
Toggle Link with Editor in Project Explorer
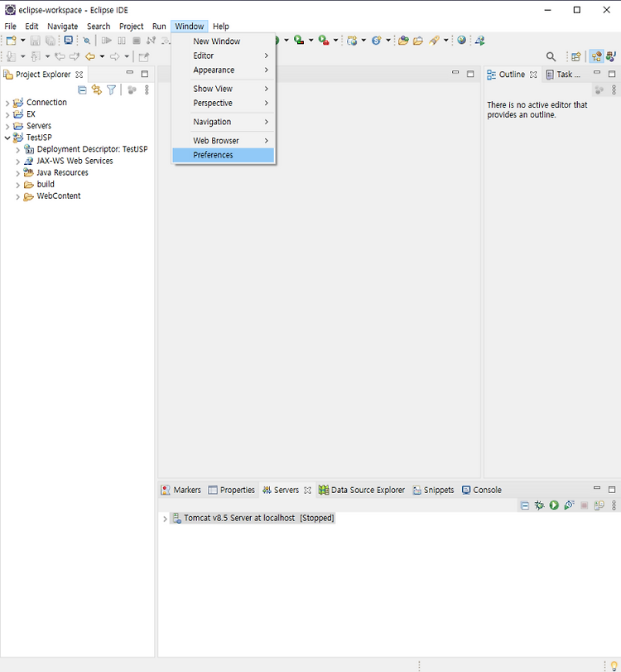97,89
